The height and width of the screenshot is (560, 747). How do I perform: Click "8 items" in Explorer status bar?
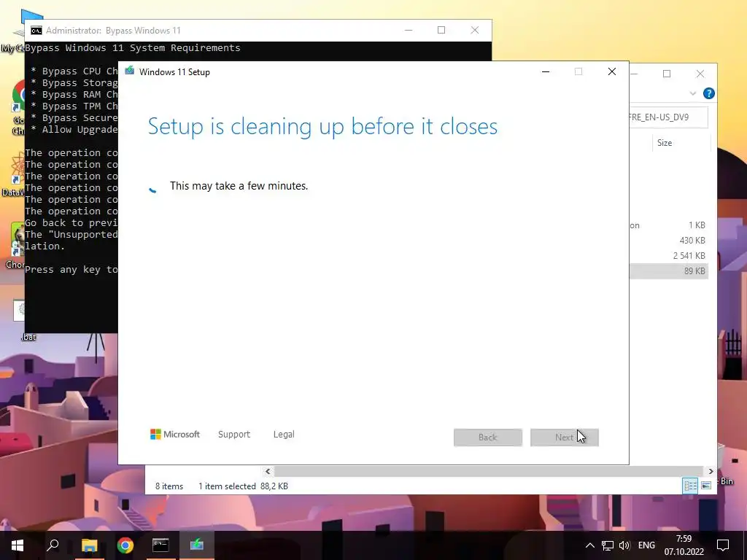pos(169,486)
